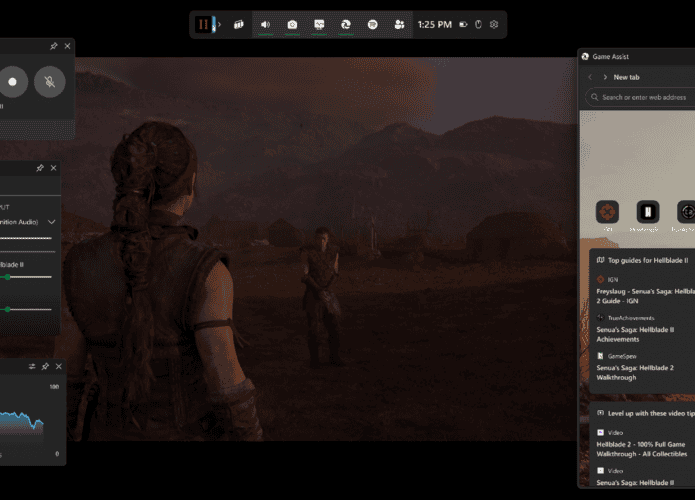
Task: Click the battery status icon in Game Bar
Action: point(463,24)
